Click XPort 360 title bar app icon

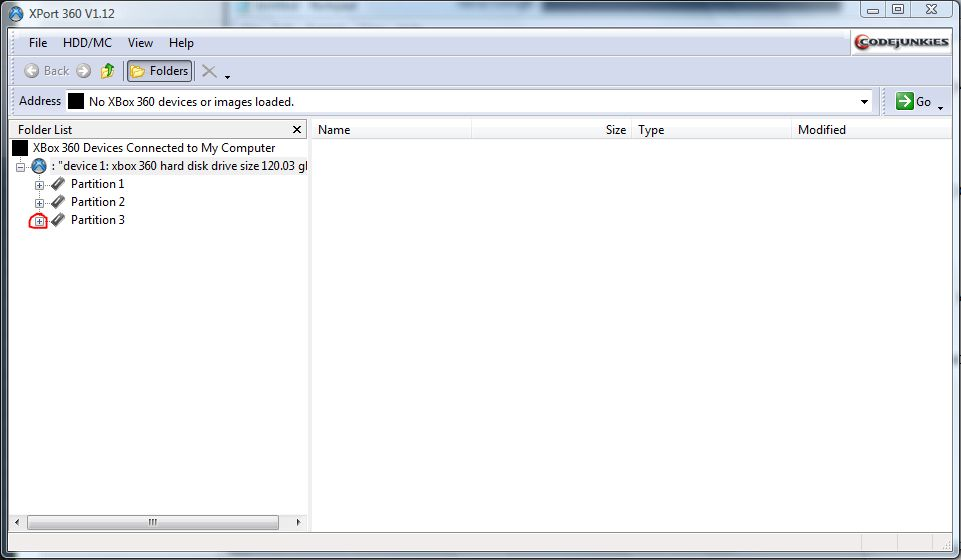click(16, 13)
